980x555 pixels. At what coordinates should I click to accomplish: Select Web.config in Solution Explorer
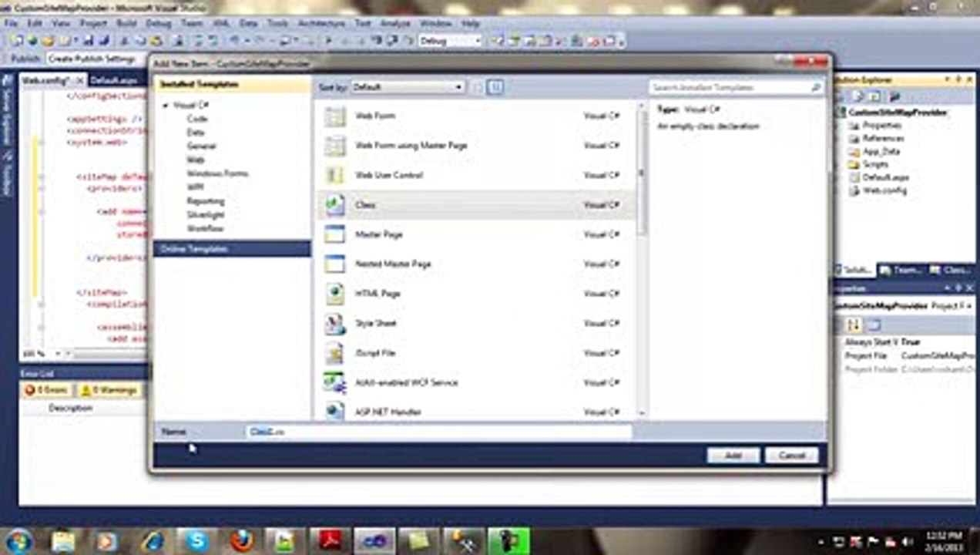(884, 190)
